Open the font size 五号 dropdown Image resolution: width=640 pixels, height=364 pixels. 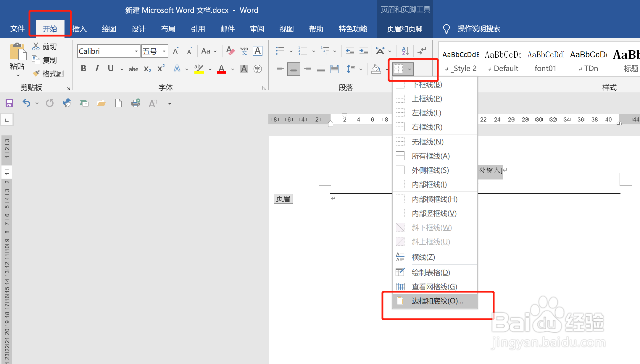tap(164, 51)
